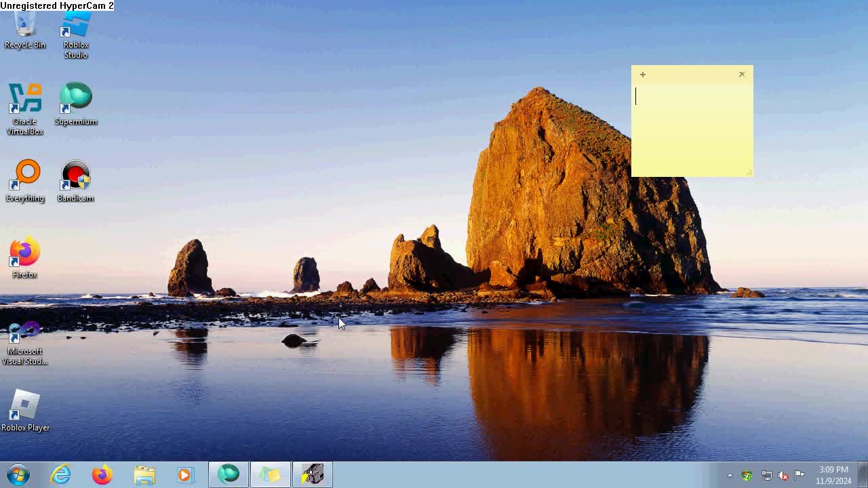Select the Everything search desktop shortcut
The width and height of the screenshot is (868, 488).
[x=25, y=181]
